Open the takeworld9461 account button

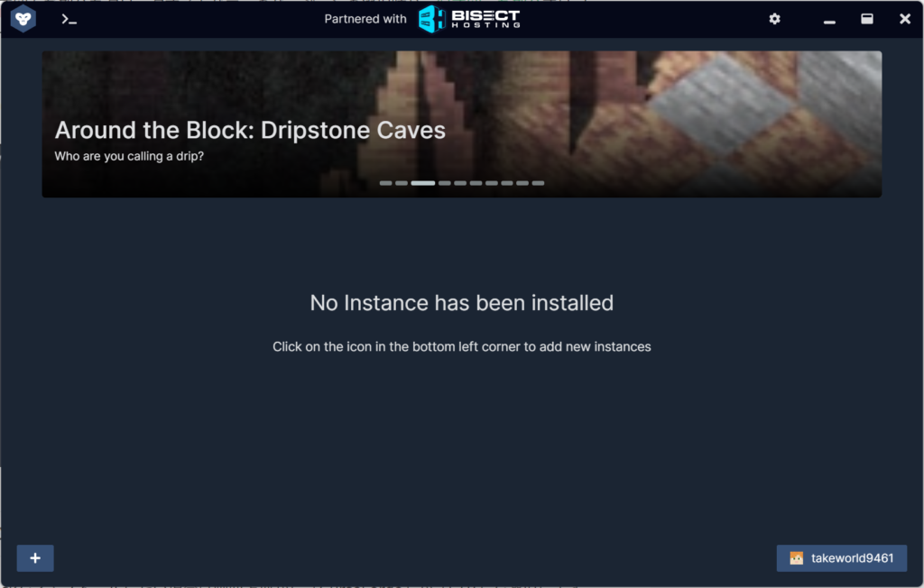coord(842,558)
